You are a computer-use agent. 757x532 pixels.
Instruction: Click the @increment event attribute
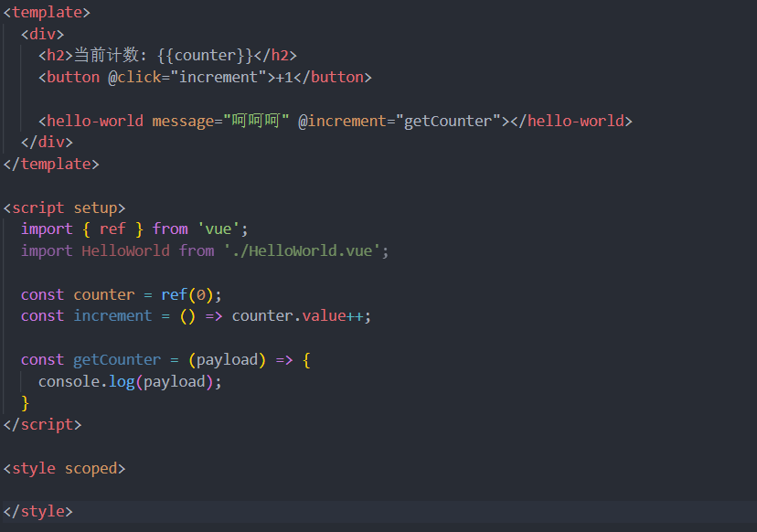tap(342, 121)
